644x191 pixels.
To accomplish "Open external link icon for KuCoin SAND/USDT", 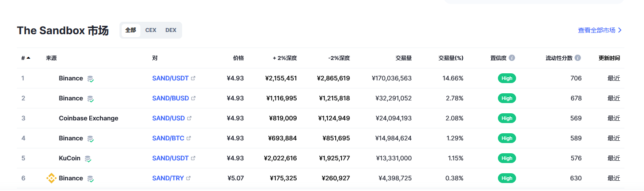I will [x=193, y=158].
